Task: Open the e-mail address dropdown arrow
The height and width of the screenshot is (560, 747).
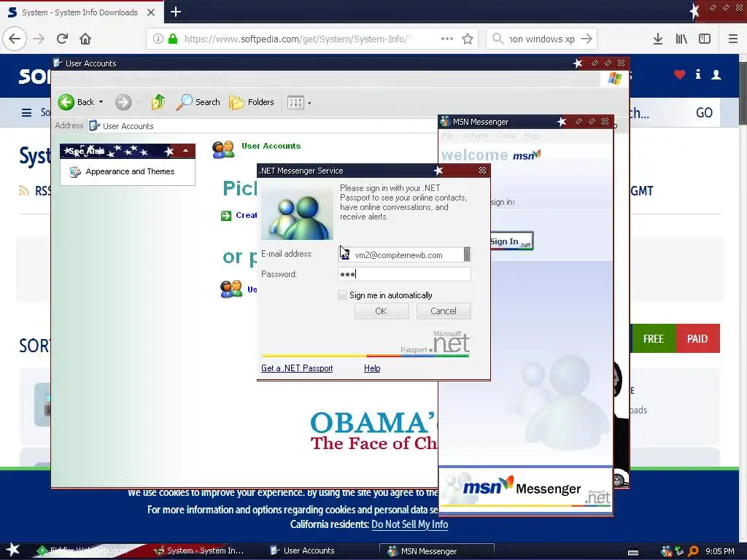Action: [x=467, y=254]
